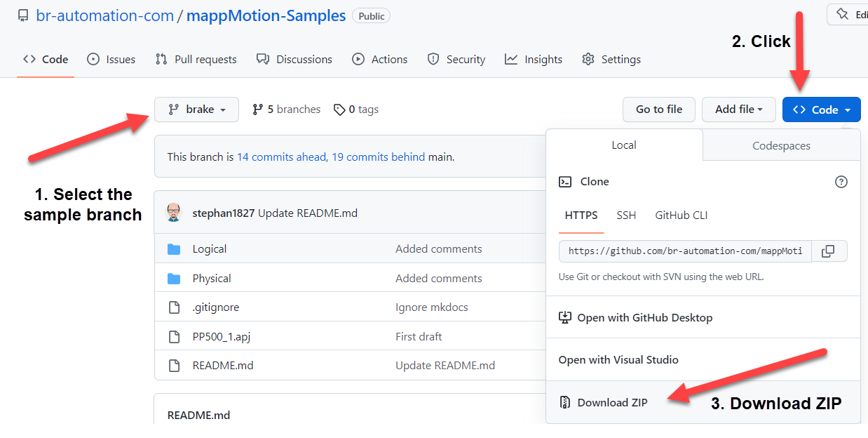Click the Public visibility badge
Screen dimensions: 868x438
371,15
